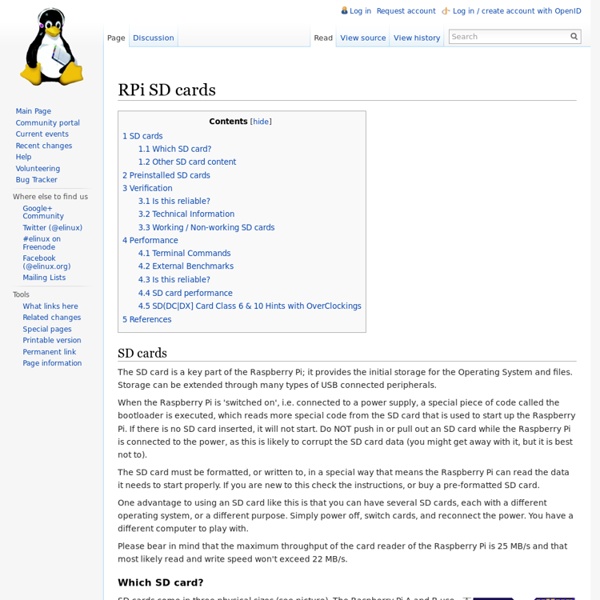Jump to 3.2 Technical Information
Image resolution: width=600 pixels, height=600 pixels.
[186, 214]
